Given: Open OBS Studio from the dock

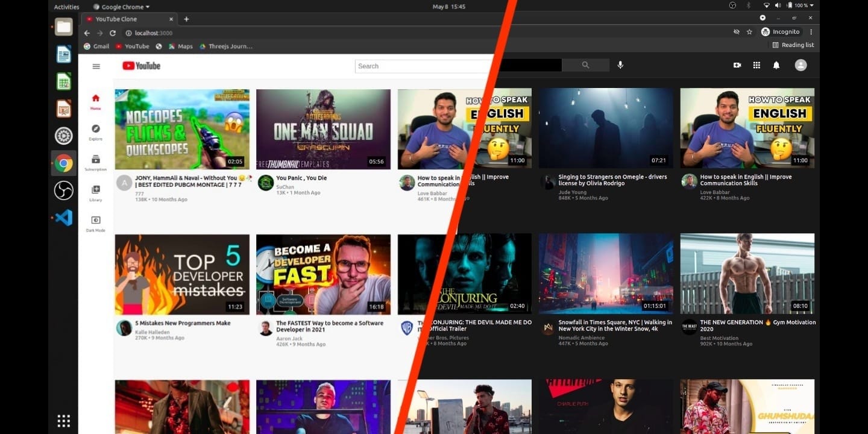Looking at the screenshot, I should click(x=64, y=190).
